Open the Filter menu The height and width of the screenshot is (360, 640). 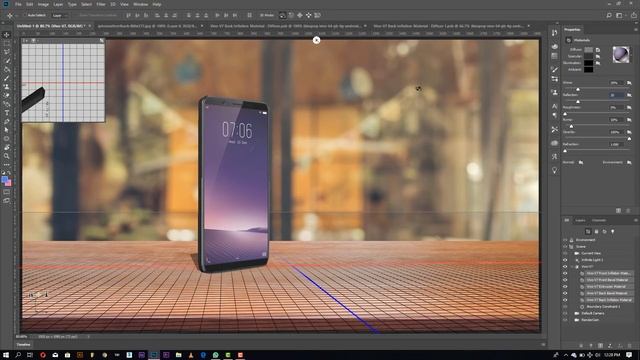pyautogui.click(x=101, y=4)
